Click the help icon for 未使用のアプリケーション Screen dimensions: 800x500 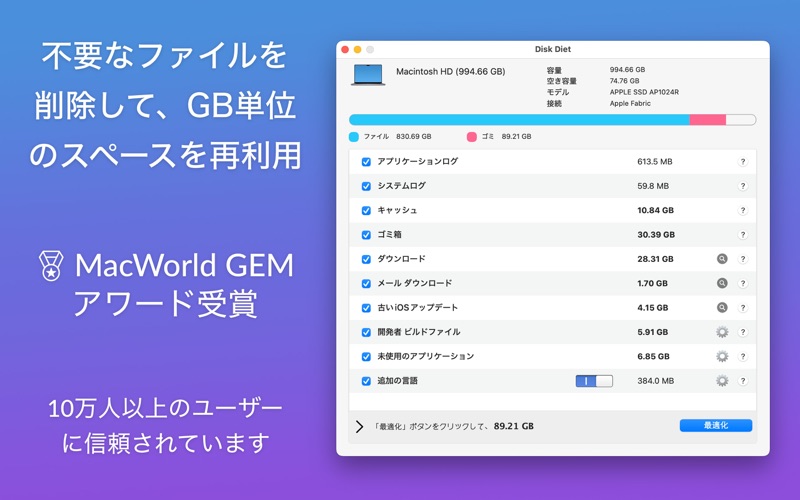click(x=743, y=357)
